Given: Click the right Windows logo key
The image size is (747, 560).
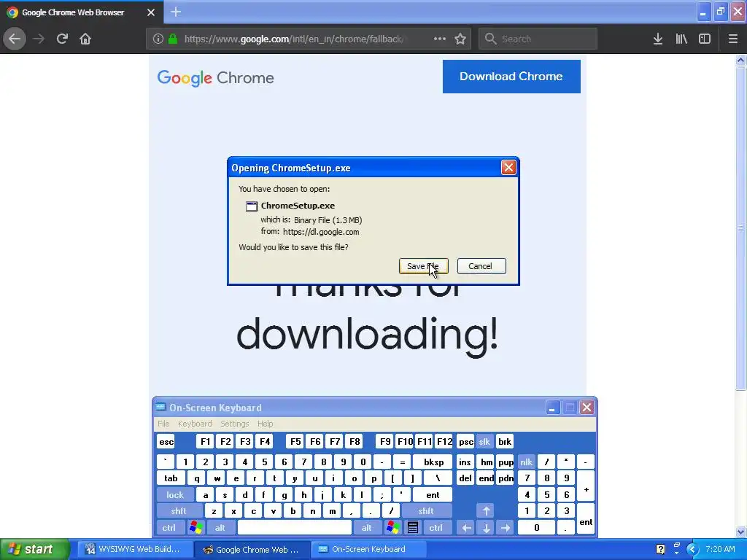Looking at the screenshot, I should (393, 528).
